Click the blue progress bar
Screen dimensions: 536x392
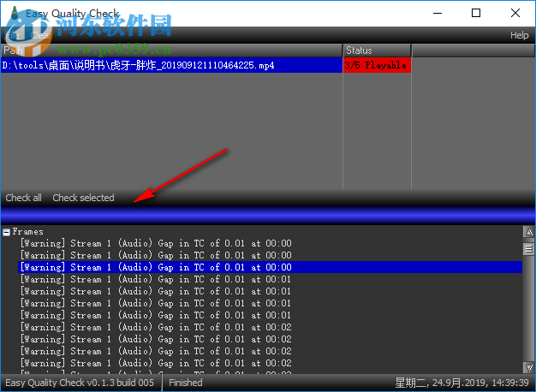pos(268,216)
